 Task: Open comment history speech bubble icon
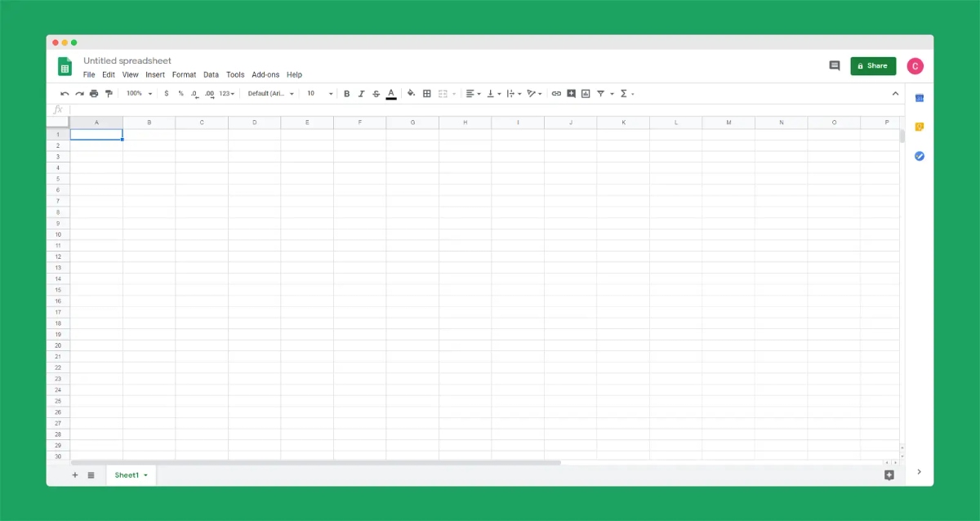click(x=834, y=66)
